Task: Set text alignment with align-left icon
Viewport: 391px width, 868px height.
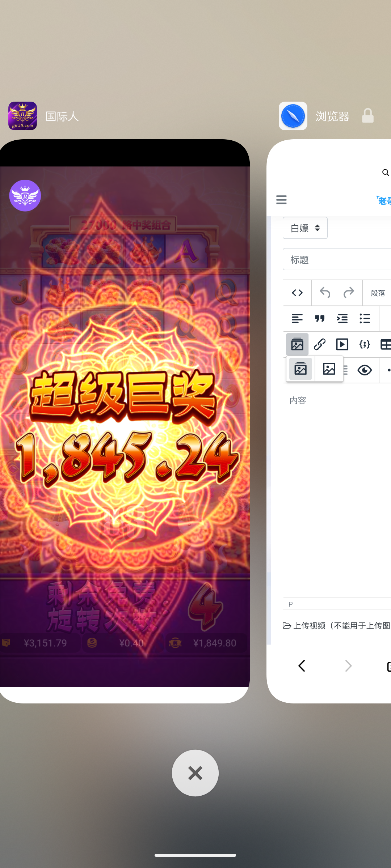Action: pos(297,319)
